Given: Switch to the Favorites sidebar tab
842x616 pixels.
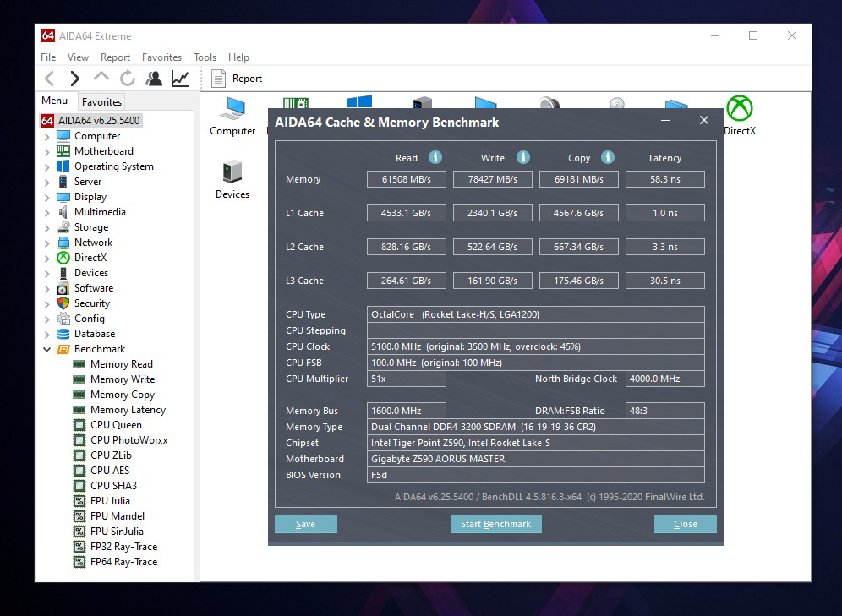Looking at the screenshot, I should [101, 101].
